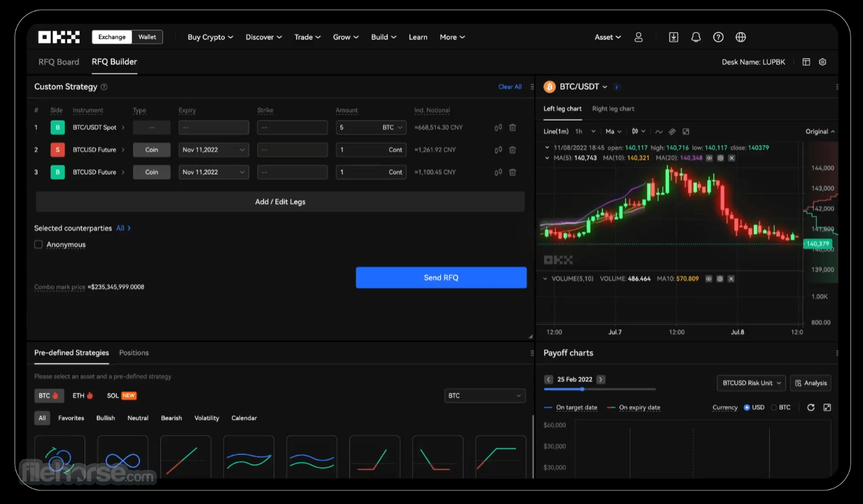Filter strategies by Volatility
Viewport: 863px width, 504px height.
pos(206,418)
